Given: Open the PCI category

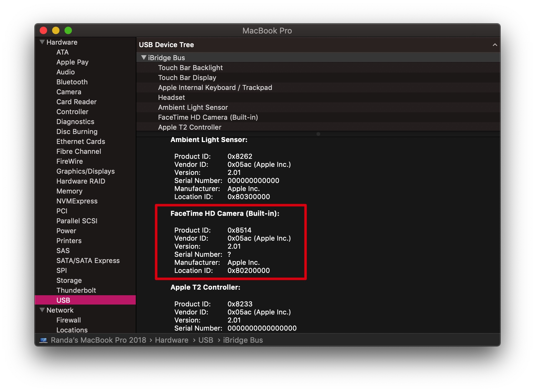Looking at the screenshot, I should [62, 211].
